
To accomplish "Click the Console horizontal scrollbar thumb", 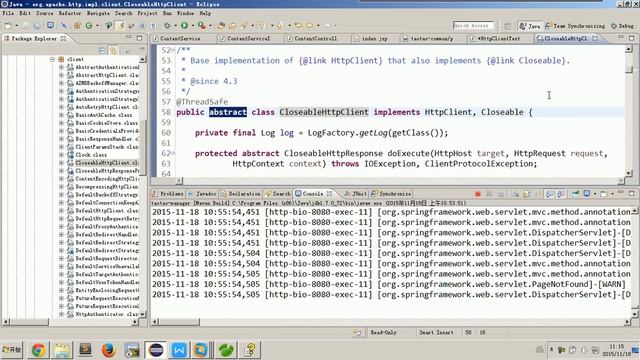I will [180, 322].
